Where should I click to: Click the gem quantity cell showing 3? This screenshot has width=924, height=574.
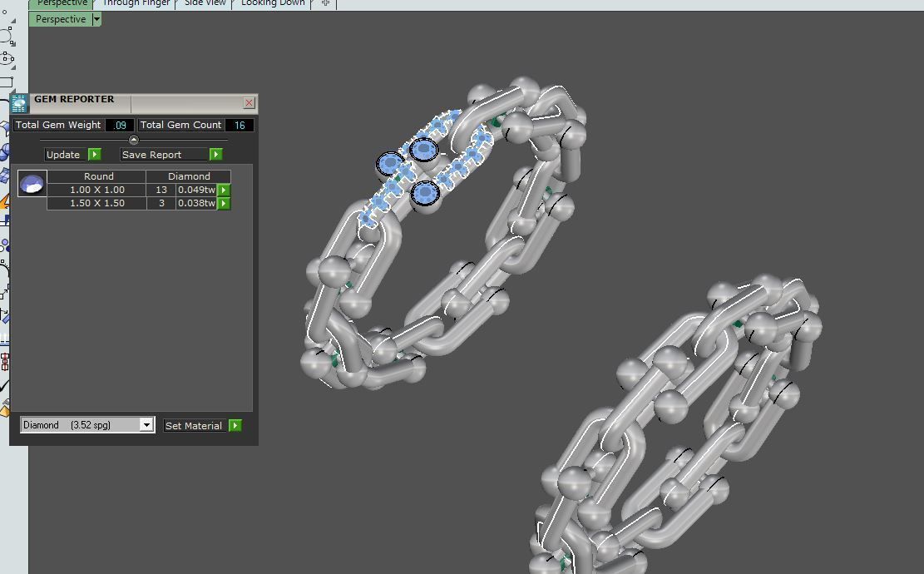click(161, 203)
